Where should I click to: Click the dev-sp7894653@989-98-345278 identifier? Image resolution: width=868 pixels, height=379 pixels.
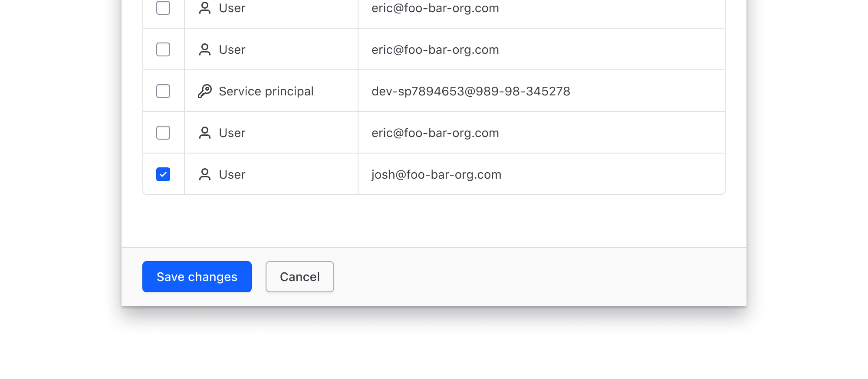[x=470, y=91]
